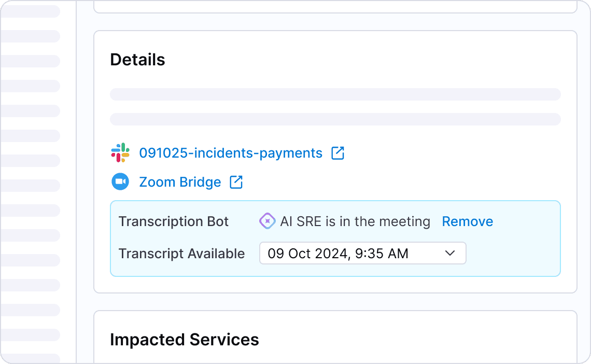Screen dimensions: 591x364
Task: Select the bottom-most sidebar placeholder item
Action: tap(30, 359)
